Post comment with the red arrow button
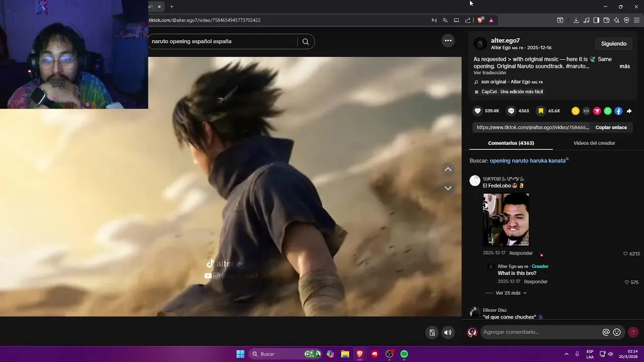The height and width of the screenshot is (362, 644). coord(633,332)
